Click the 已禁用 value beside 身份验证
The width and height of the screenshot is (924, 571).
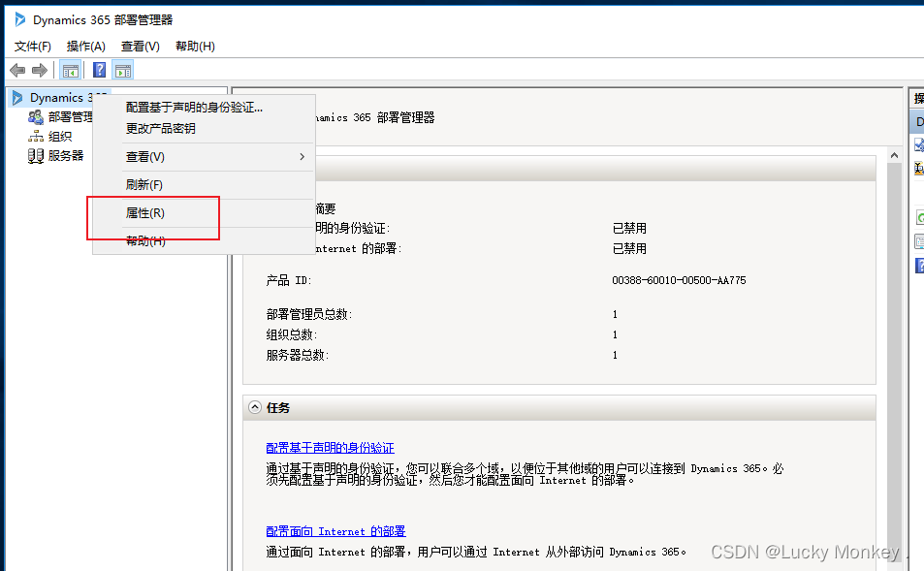[629, 228]
